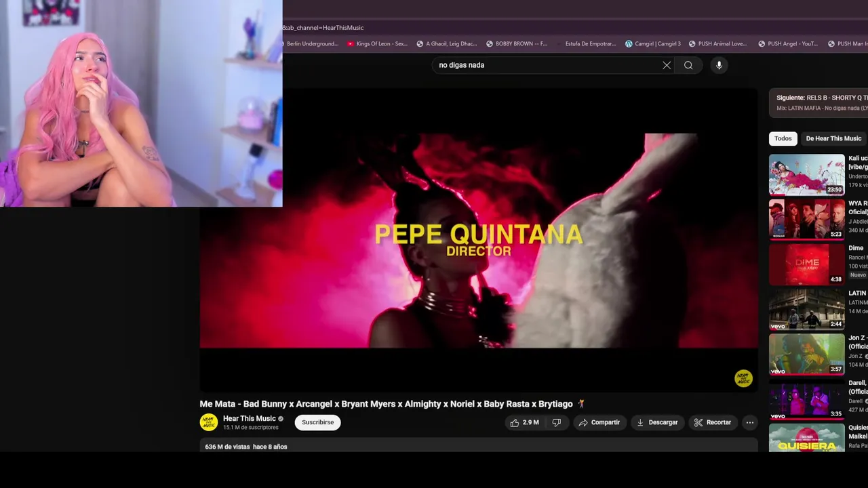
Task: Click the search magnifier button
Action: pyautogui.click(x=688, y=65)
